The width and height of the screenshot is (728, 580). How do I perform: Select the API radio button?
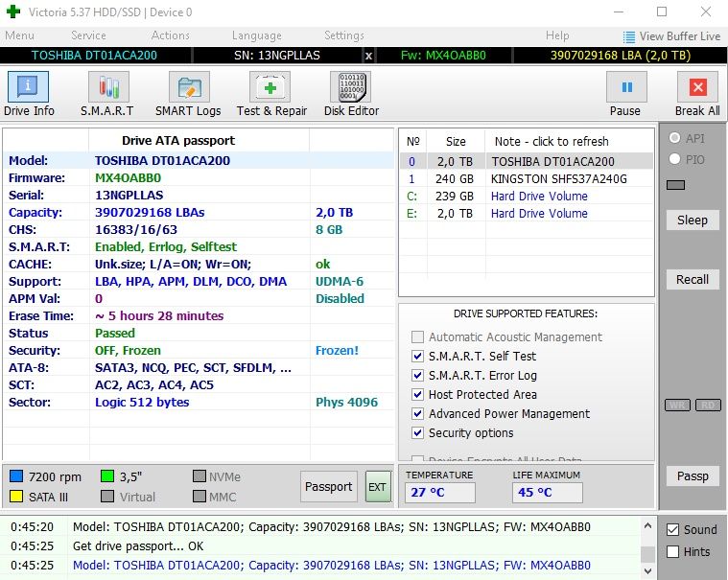(x=674, y=138)
